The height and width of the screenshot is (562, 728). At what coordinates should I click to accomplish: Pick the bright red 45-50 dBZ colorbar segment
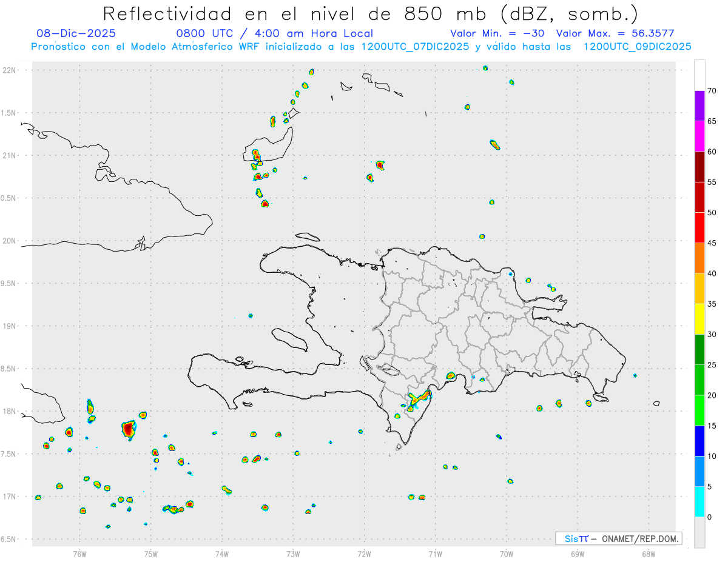[x=699, y=228]
